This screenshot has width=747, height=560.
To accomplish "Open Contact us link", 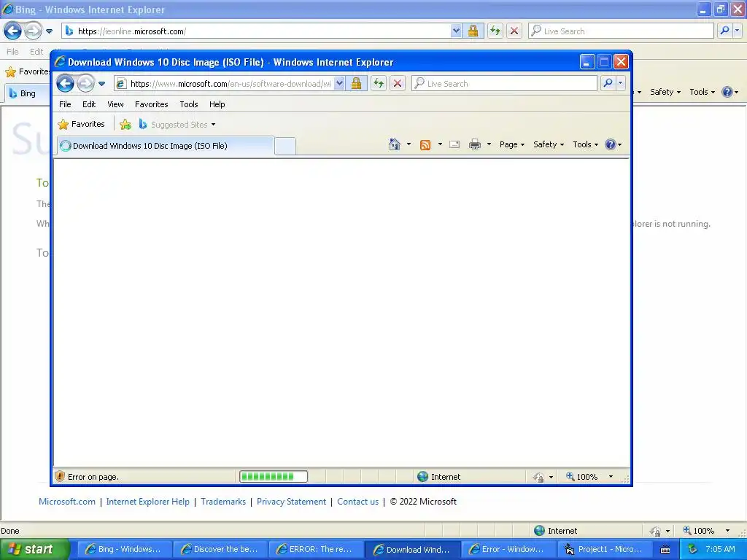I will (357, 502).
